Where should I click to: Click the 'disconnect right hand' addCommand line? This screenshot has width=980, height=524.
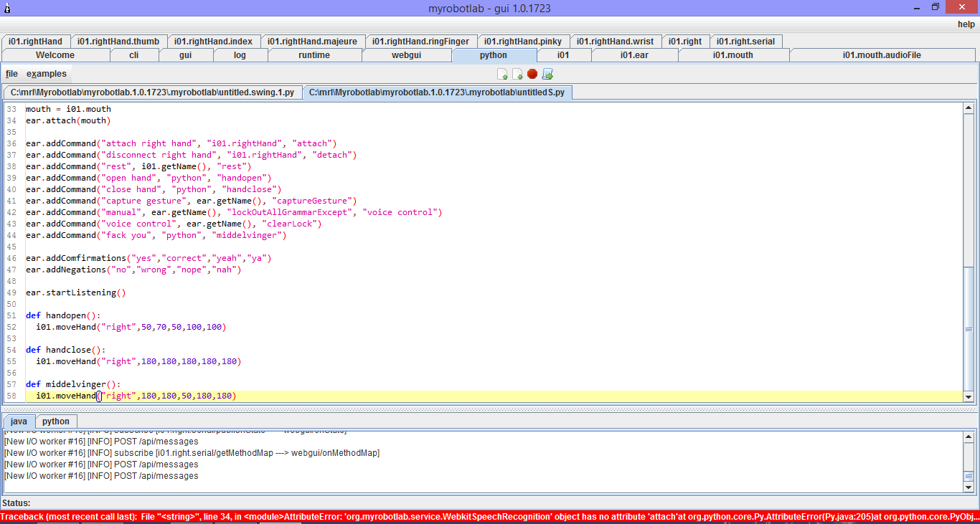pyautogui.click(x=191, y=155)
